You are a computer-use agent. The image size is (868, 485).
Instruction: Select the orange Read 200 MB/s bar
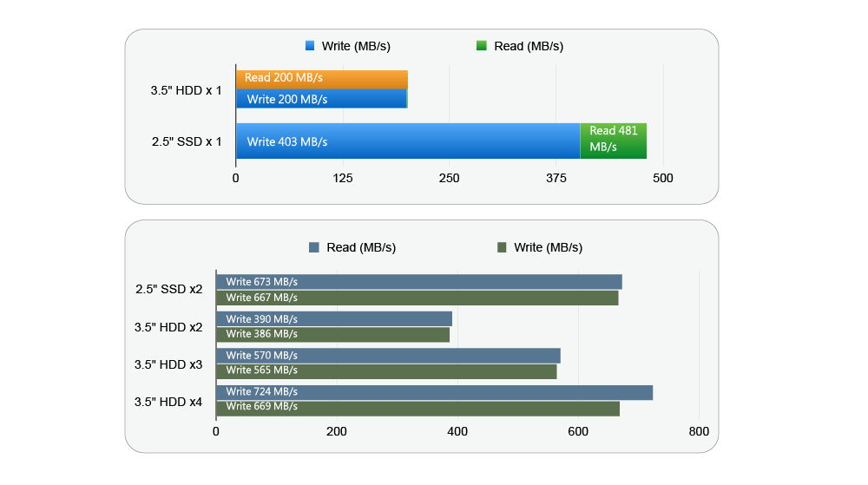pos(321,78)
